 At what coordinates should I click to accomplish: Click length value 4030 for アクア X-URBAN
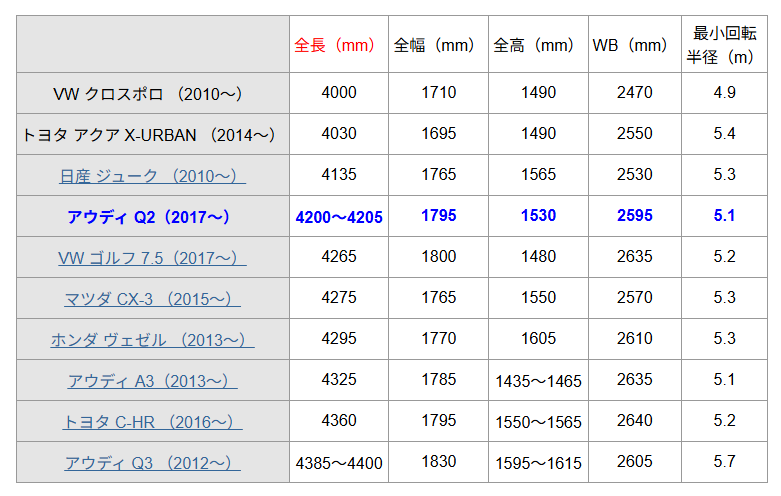[x=339, y=133]
